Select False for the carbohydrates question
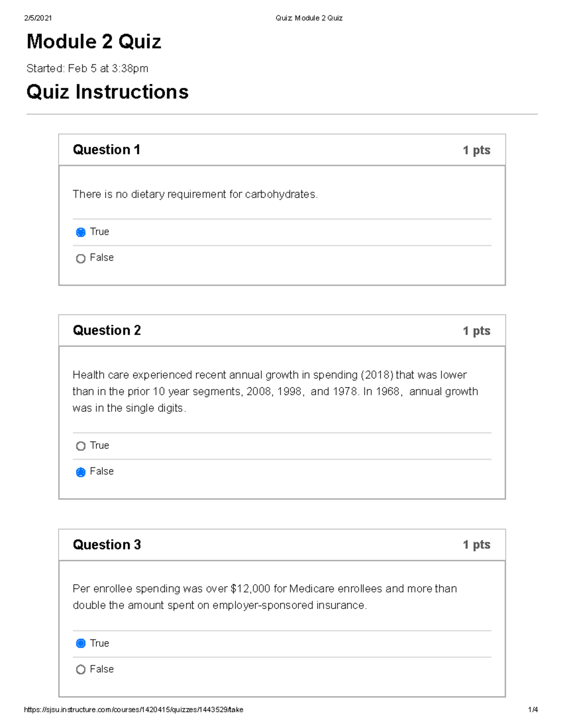 81,258
